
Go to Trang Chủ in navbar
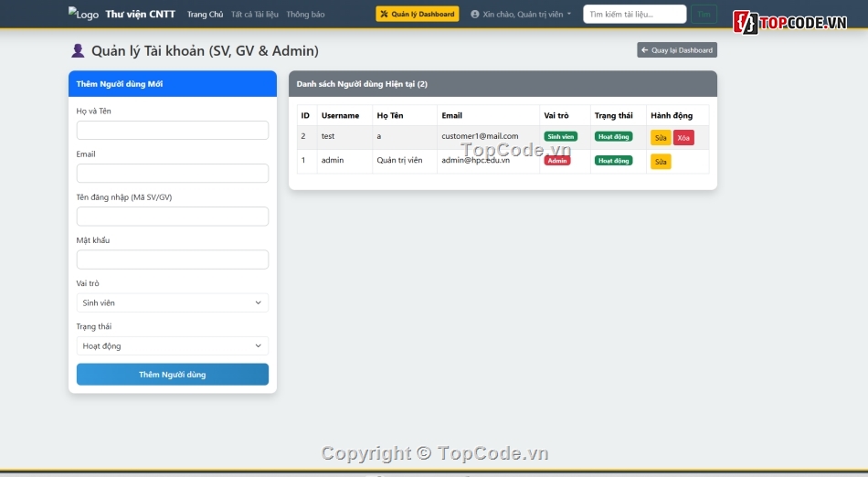coord(205,15)
